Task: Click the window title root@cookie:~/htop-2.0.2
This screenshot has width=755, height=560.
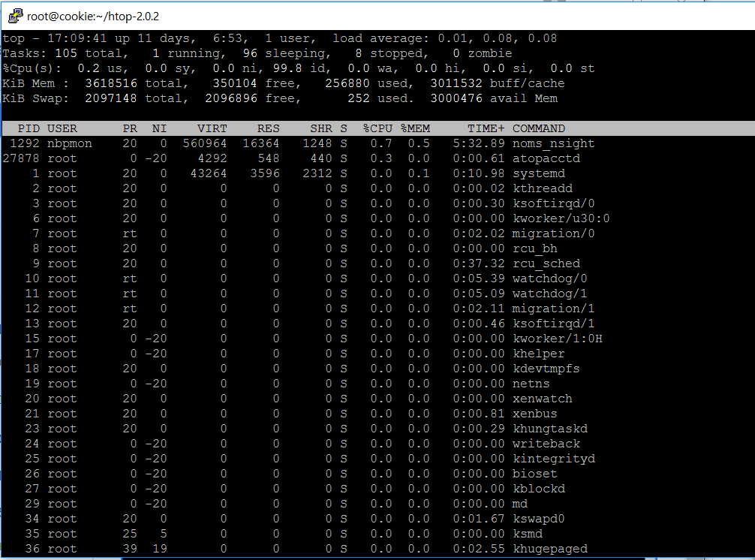Action: pyautogui.click(x=93, y=15)
